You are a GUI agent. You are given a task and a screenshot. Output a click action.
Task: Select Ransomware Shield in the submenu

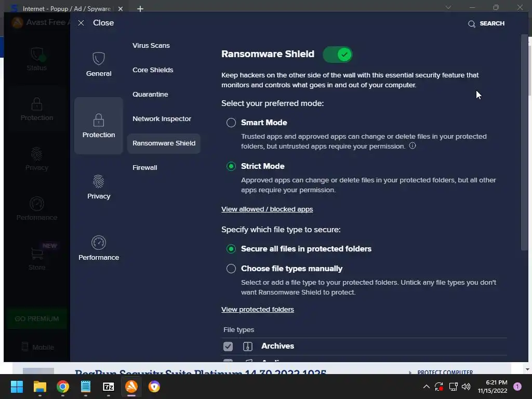coord(164,143)
